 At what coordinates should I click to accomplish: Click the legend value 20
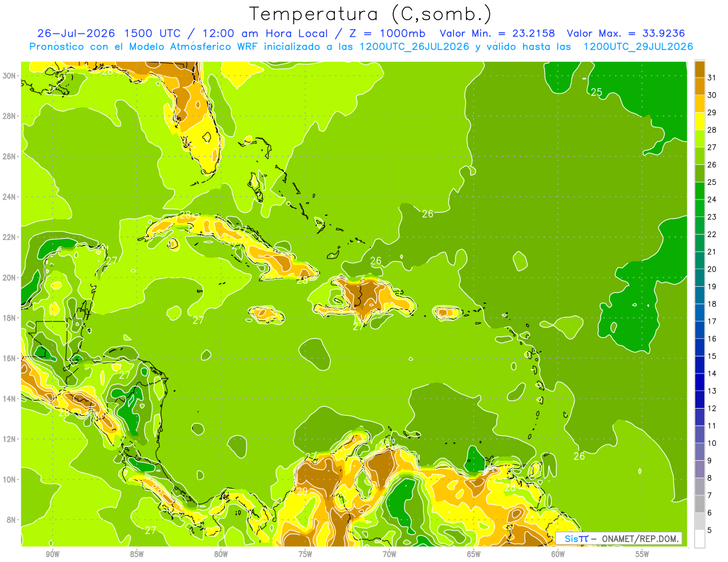point(712,269)
